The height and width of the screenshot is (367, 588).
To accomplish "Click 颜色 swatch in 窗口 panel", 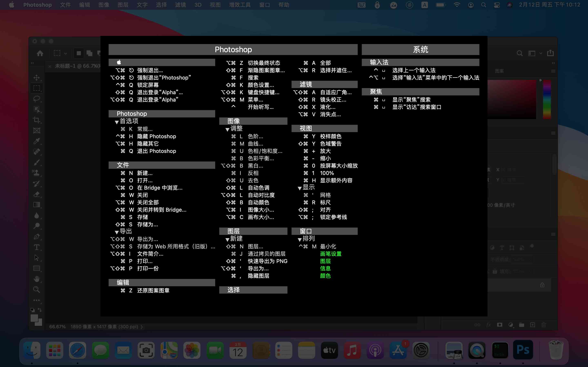I will pos(325,276).
